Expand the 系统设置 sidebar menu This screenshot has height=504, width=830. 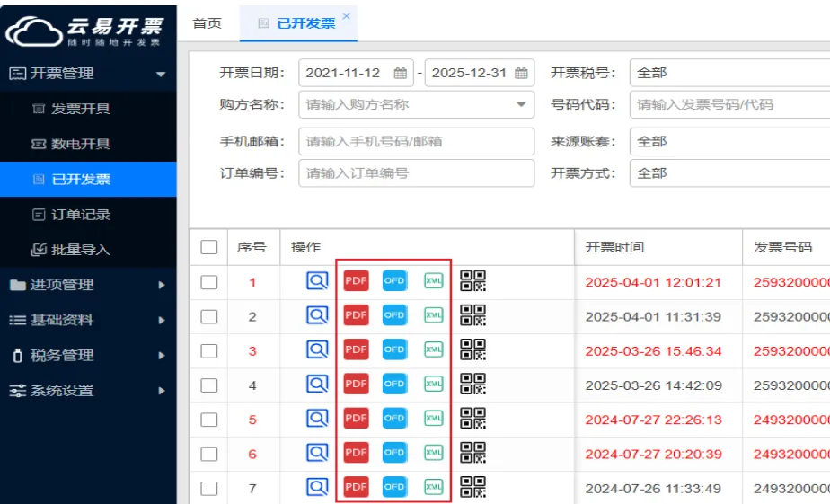(88, 391)
